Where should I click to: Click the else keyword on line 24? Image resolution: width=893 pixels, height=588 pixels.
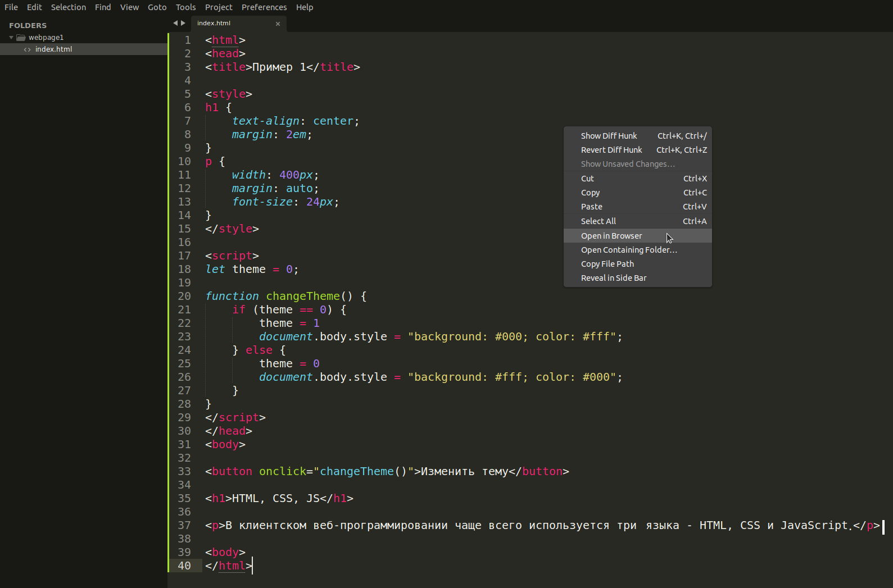(259, 350)
